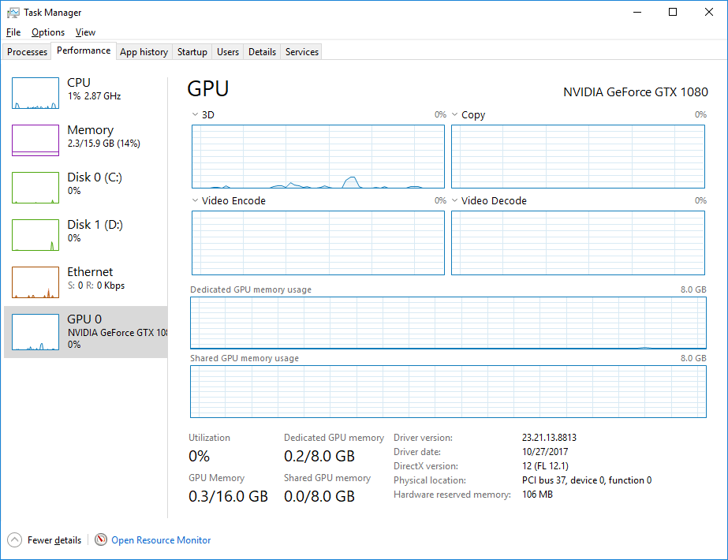Click the Shared GPU memory usage graph
This screenshot has width=728, height=560.
click(446, 392)
